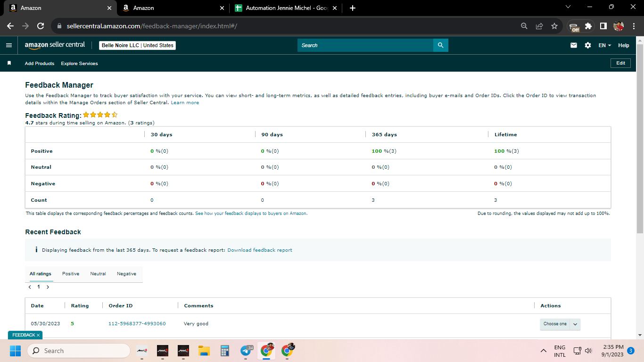Screen dimensions: 644x362
Task: Click the Recent Feedback heading
Action: pyautogui.click(x=53, y=232)
